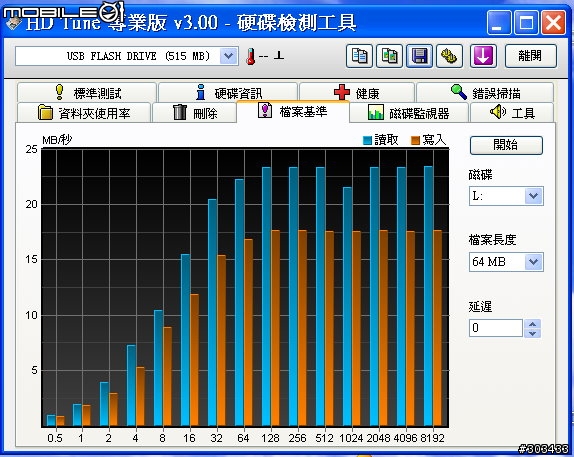Click the 開始 start button
The image size is (574, 457).
tap(506, 145)
